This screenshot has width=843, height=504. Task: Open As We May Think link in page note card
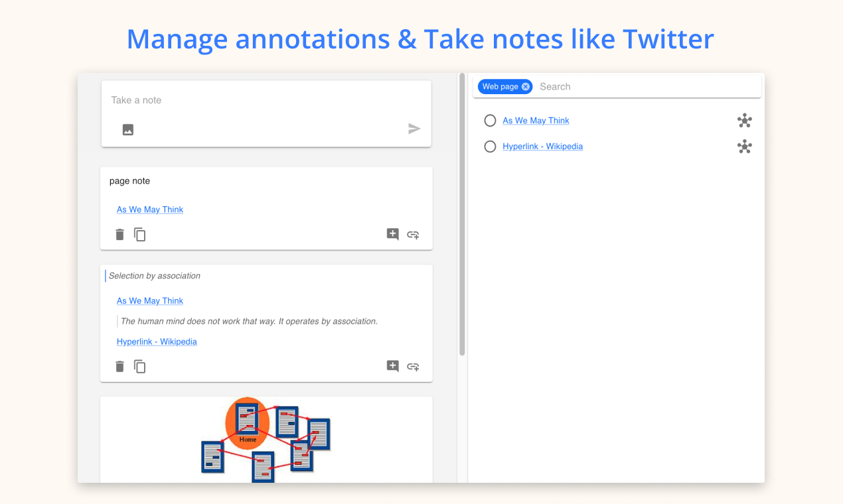click(150, 210)
